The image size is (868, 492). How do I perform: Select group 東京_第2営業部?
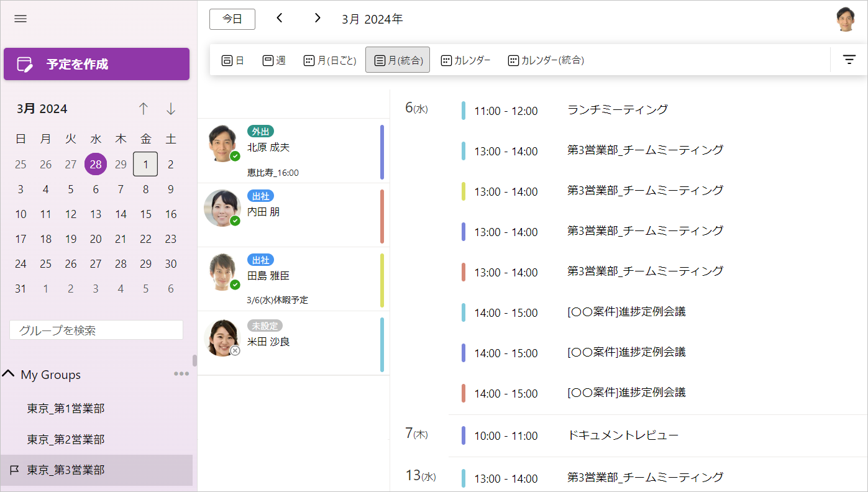(66, 439)
